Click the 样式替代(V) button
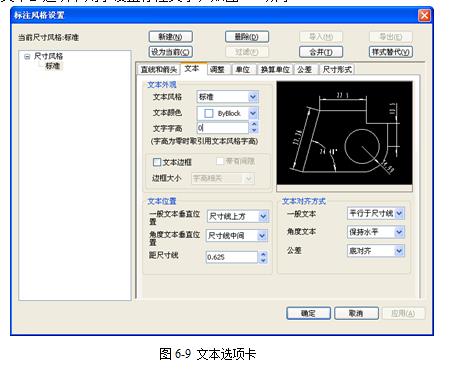Screen dimensions: 454x374 (x=391, y=52)
